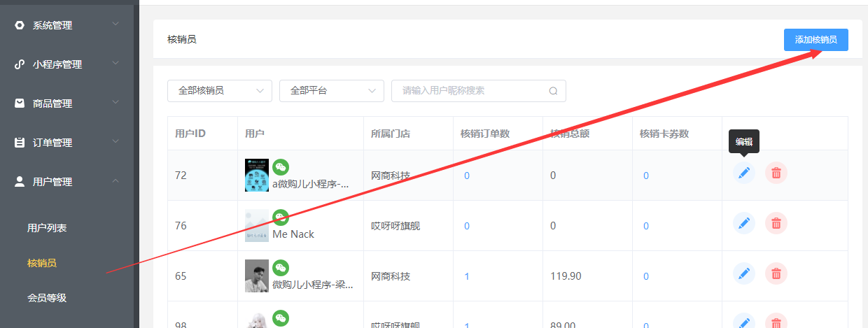868x328 pixels.
Task: Click 网商科技 store in row 72
Action: click(391, 176)
